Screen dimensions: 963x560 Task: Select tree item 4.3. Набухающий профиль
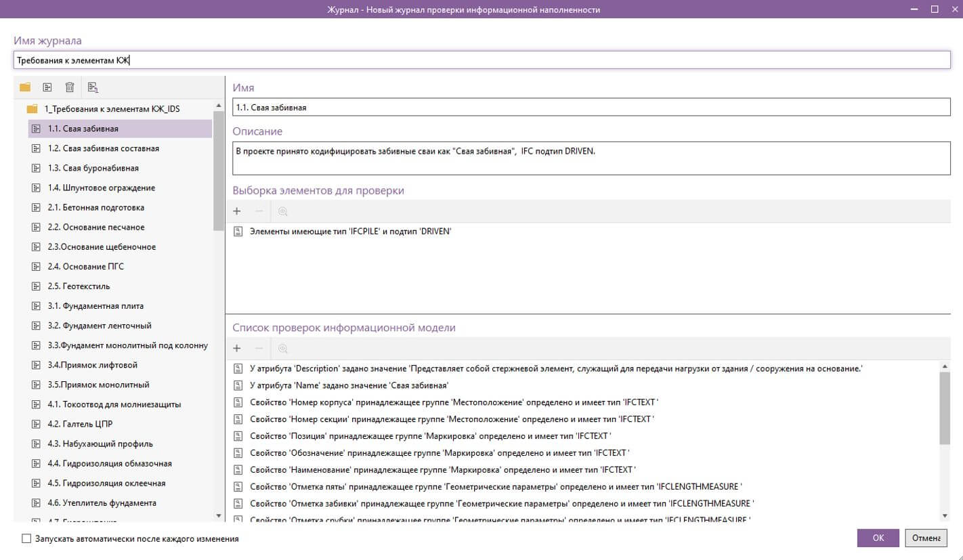pos(120,444)
